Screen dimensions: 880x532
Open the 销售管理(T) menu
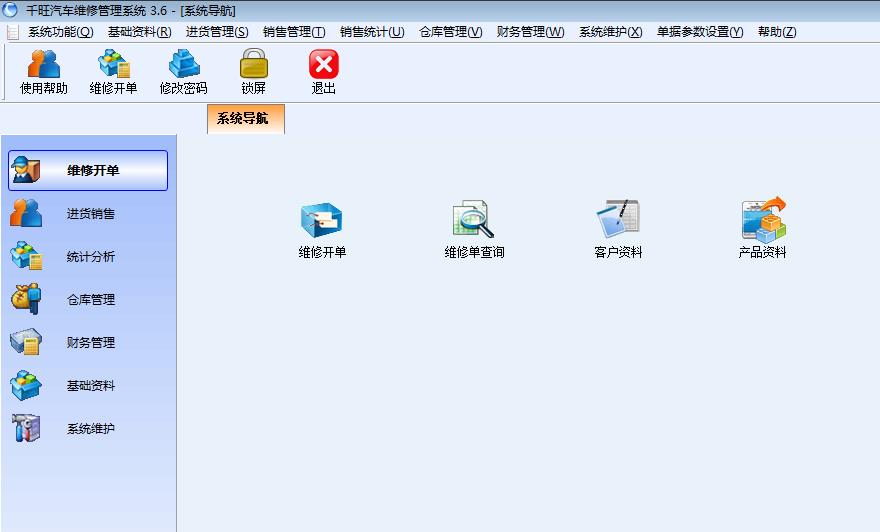tap(294, 32)
